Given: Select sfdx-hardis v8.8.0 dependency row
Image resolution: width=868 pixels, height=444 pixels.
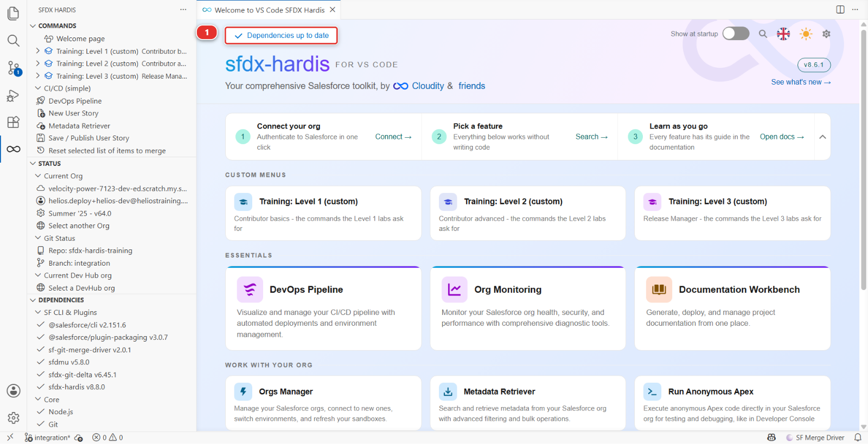Looking at the screenshot, I should pos(112,387).
